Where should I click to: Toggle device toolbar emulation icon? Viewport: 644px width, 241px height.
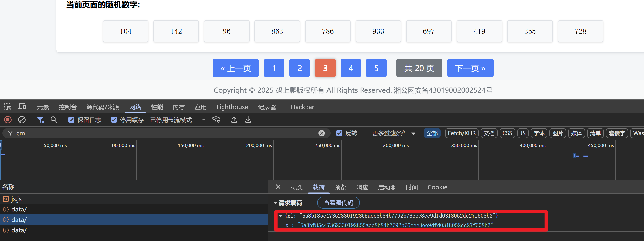pyautogui.click(x=22, y=107)
